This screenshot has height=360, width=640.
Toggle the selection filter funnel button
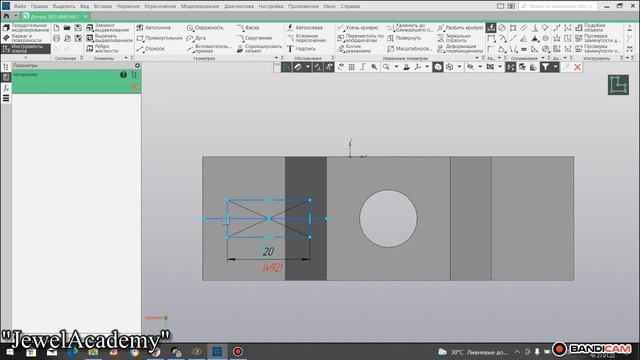(545, 67)
